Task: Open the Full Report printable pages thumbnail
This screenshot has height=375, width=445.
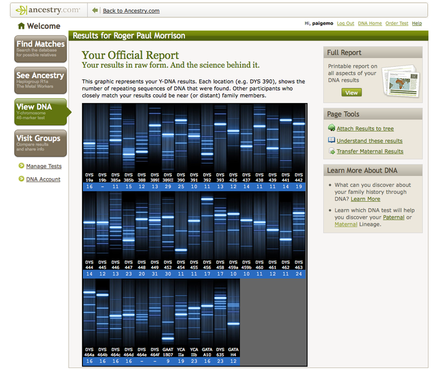Action: tap(400, 80)
